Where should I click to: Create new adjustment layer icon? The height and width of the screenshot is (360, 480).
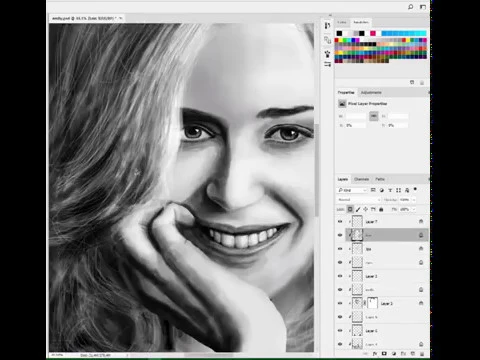click(394, 354)
